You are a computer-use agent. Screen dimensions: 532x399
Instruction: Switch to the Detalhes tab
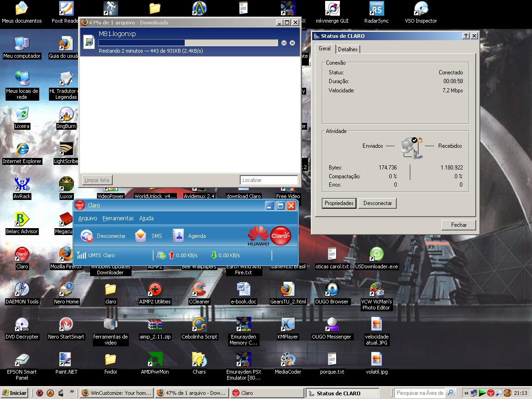(348, 49)
